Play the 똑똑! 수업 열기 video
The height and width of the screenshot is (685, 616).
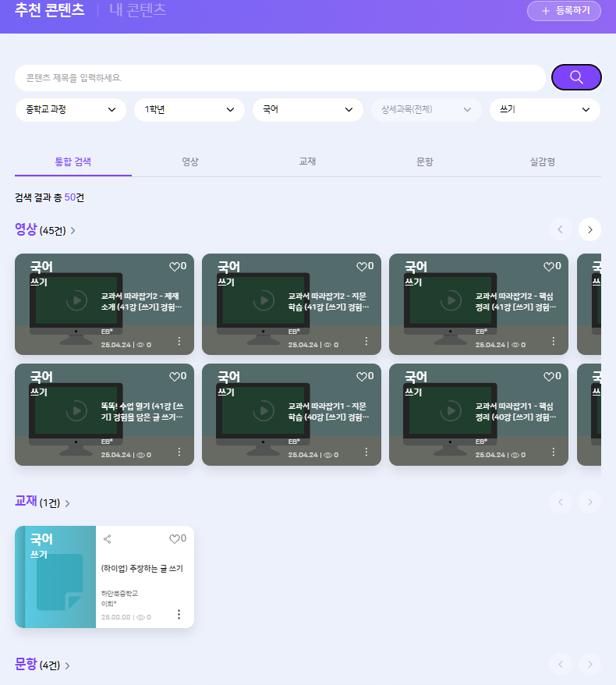(x=76, y=410)
